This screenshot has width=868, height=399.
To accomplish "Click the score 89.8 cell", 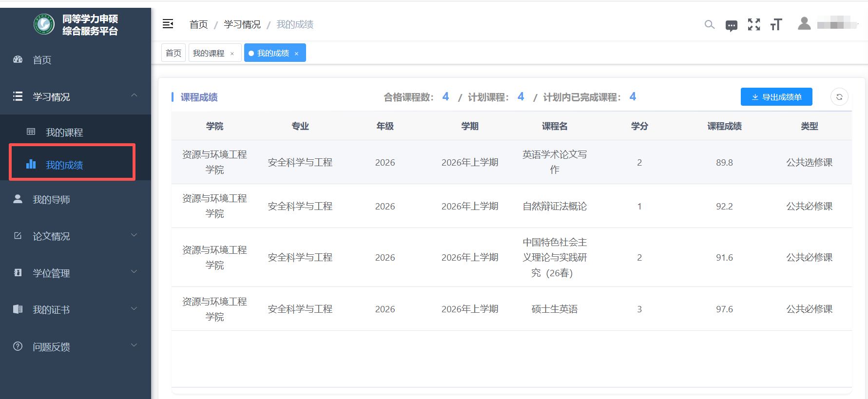I will (x=724, y=163).
